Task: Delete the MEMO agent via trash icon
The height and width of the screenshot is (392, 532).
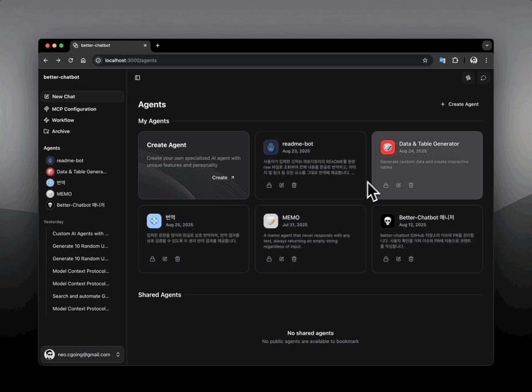Action: pyautogui.click(x=294, y=259)
